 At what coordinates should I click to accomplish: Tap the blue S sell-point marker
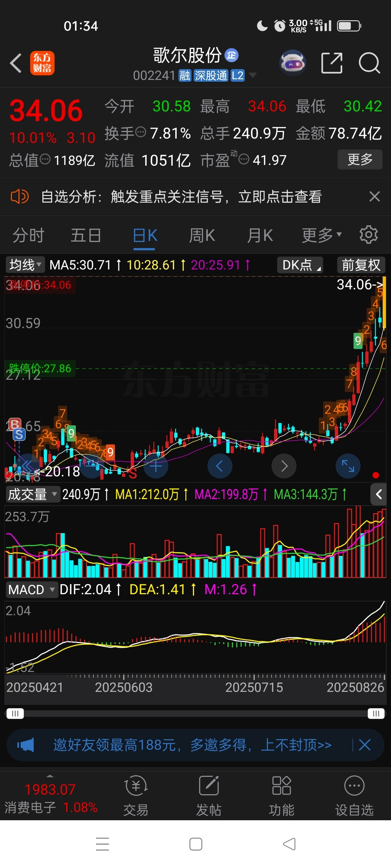pyautogui.click(x=19, y=434)
